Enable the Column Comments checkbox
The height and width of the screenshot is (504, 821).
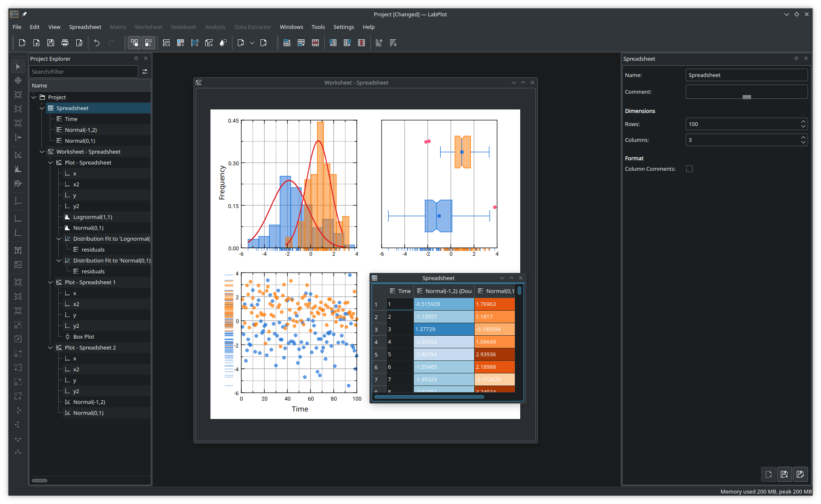pos(690,169)
